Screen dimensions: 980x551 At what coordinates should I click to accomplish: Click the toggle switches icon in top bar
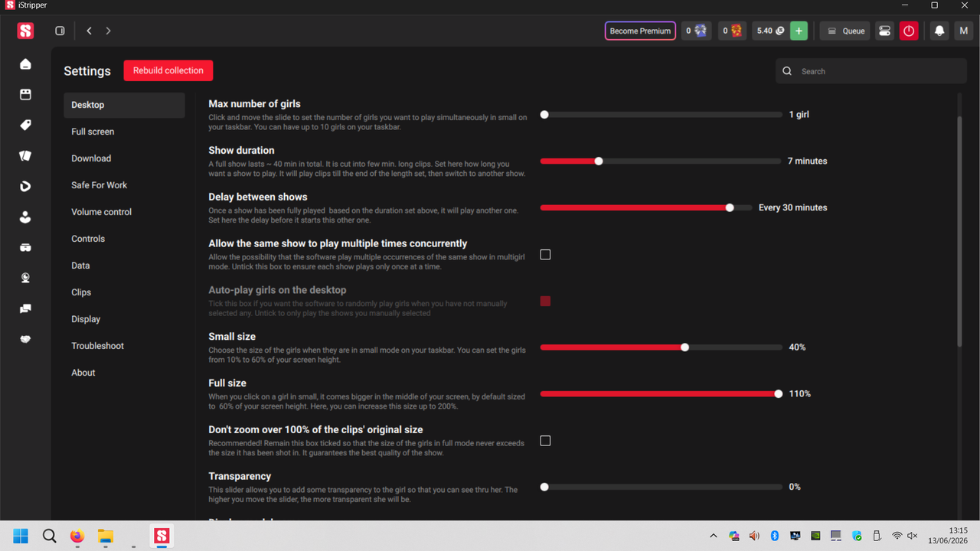(884, 31)
